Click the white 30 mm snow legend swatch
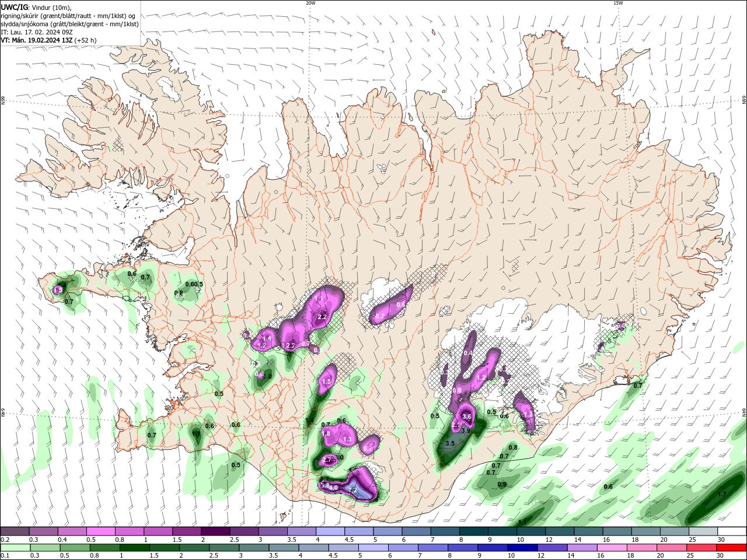The image size is (747, 560). click(732, 531)
